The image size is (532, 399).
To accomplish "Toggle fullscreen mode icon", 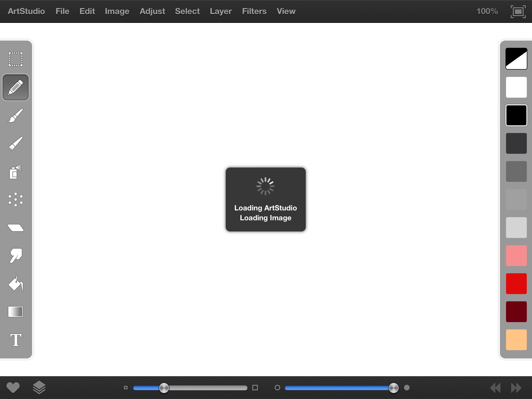I will coord(518,11).
